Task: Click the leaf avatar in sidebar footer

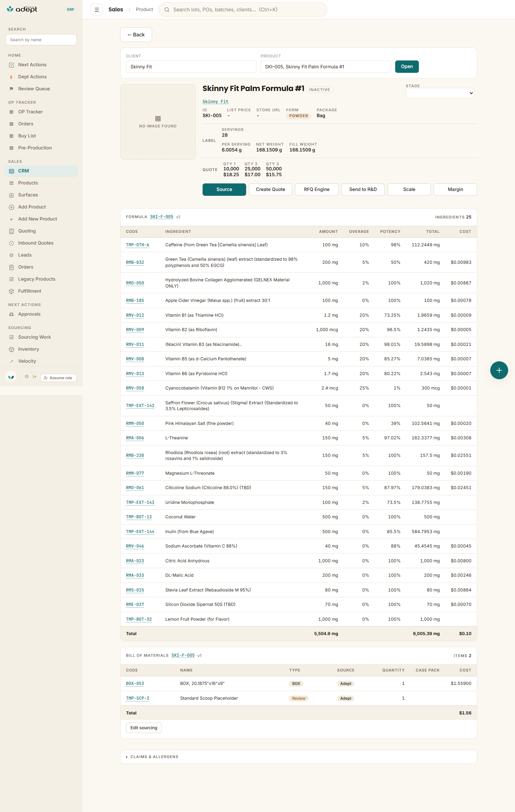Action: [11, 377]
